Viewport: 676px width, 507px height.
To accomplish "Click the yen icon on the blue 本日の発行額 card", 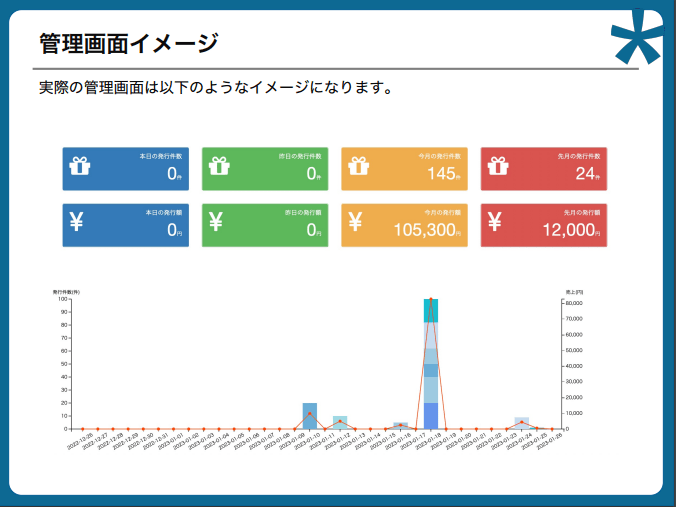I will (x=76, y=222).
